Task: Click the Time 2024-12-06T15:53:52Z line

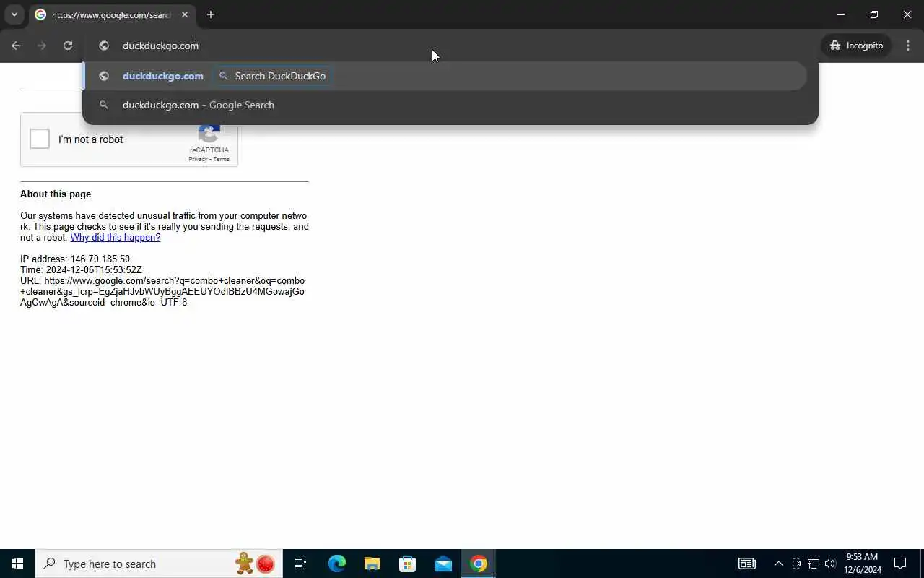Action: coord(81,270)
